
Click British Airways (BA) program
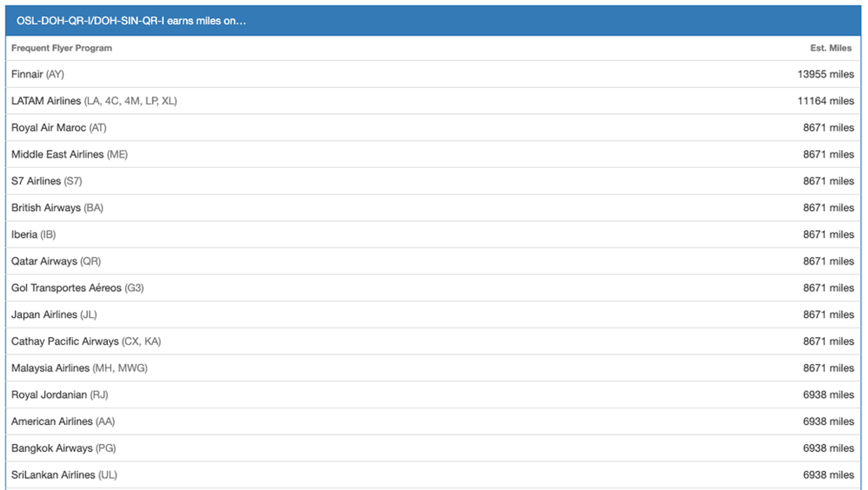[57, 208]
